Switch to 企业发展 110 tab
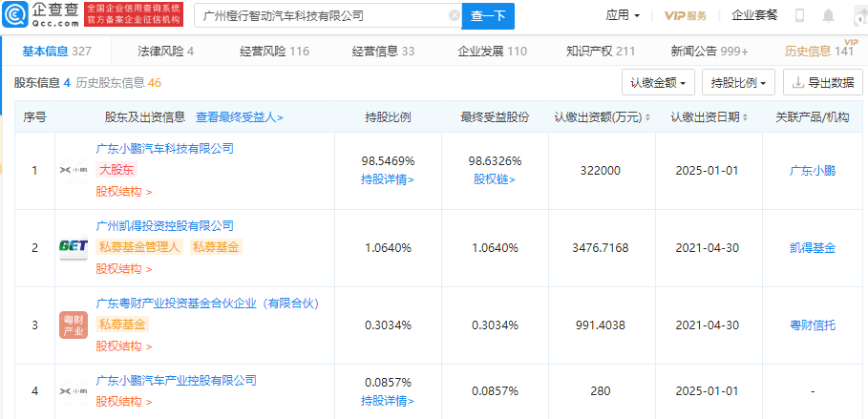The width and height of the screenshot is (868, 419). click(x=492, y=52)
